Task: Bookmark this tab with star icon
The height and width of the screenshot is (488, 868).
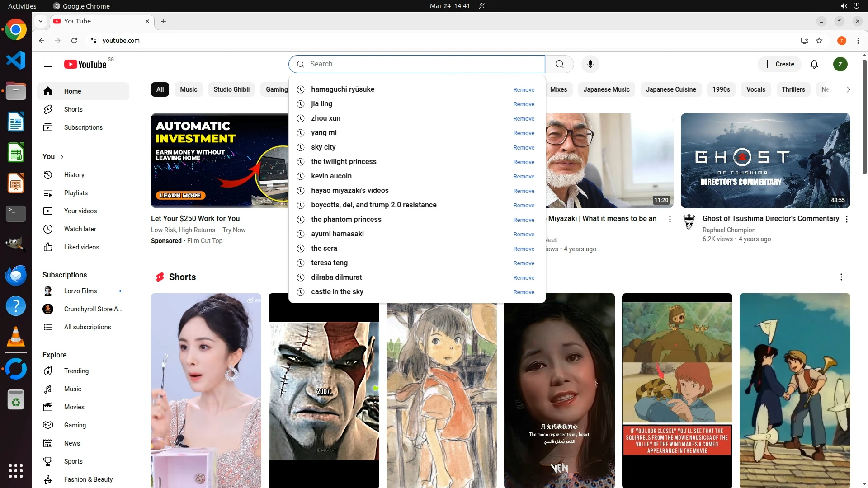Action: pyautogui.click(x=819, y=41)
